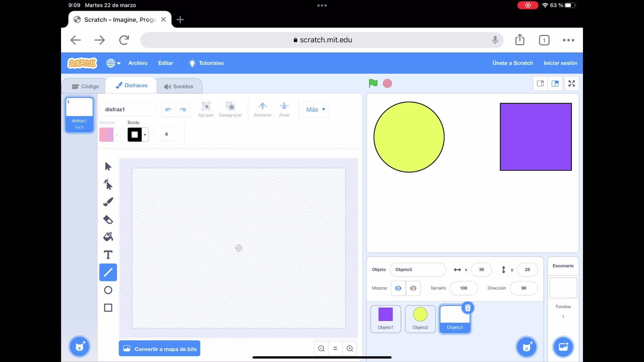Show the sprite with the eye toggle
The height and width of the screenshot is (362, 644).
click(x=398, y=288)
